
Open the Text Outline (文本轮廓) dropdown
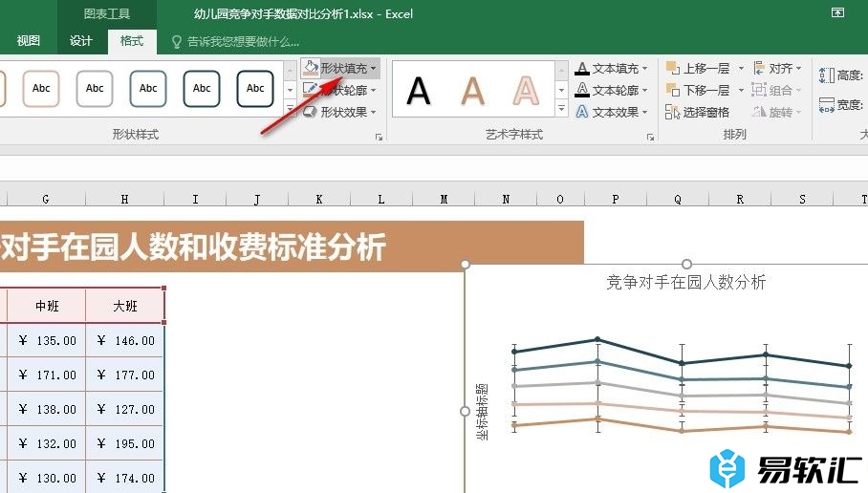(611, 90)
